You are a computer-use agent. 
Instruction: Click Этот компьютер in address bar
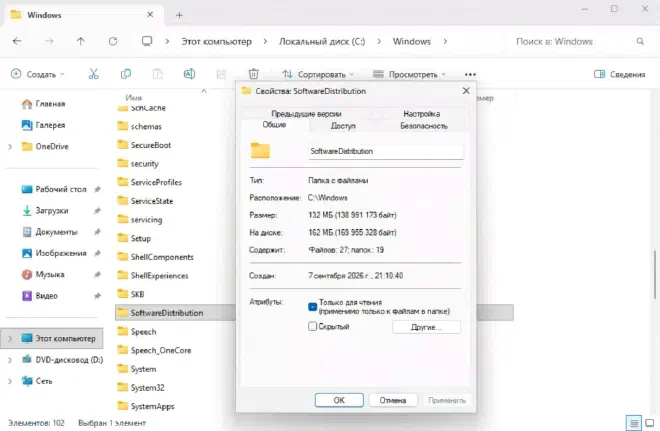click(x=216, y=41)
